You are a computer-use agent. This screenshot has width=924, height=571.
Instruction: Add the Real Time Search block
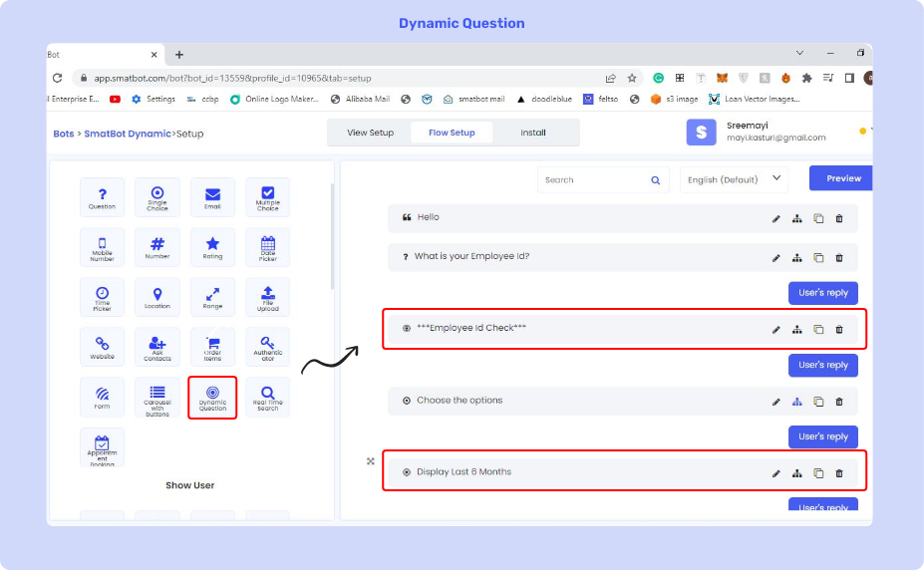coord(267,397)
